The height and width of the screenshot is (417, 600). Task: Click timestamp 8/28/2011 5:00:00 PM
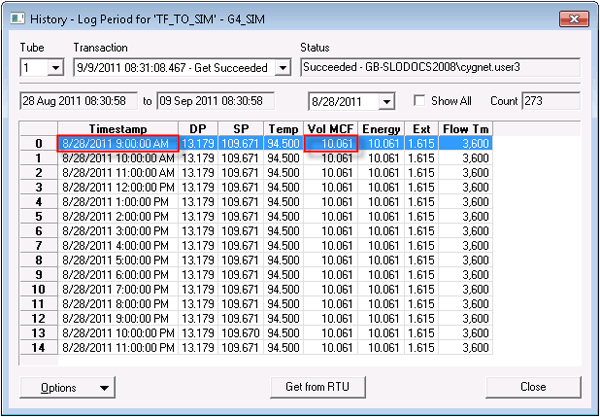(x=118, y=260)
